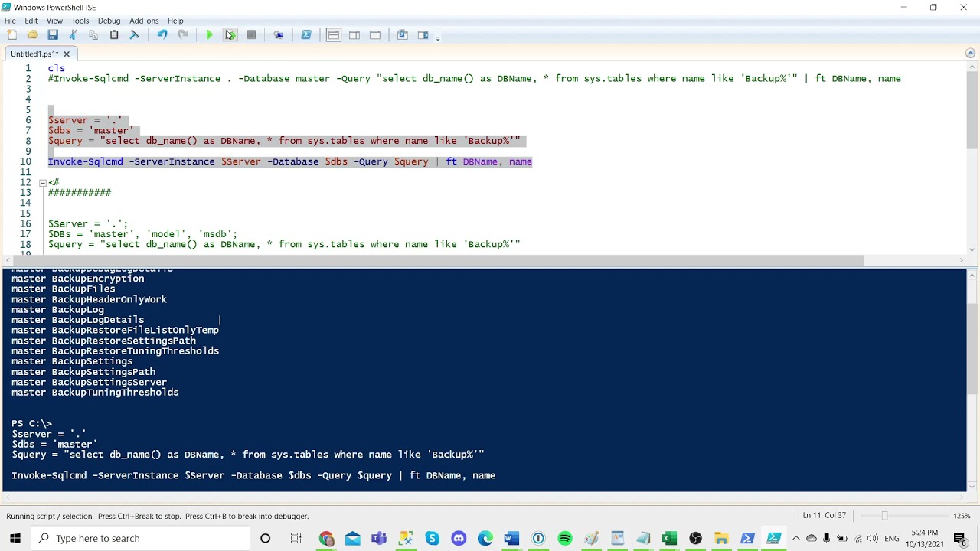Screen dimensions: 980x551
Task: Open the Add-ons menu
Action: click(x=144, y=21)
